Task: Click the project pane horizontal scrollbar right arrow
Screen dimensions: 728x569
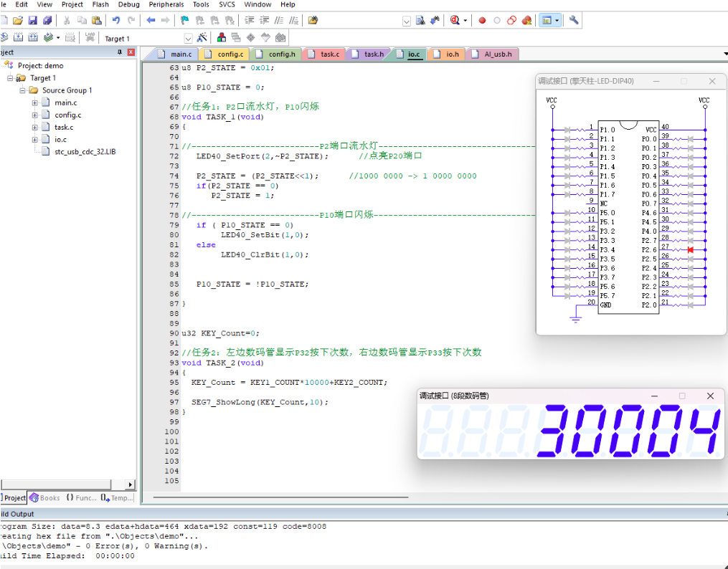Action: (130, 484)
